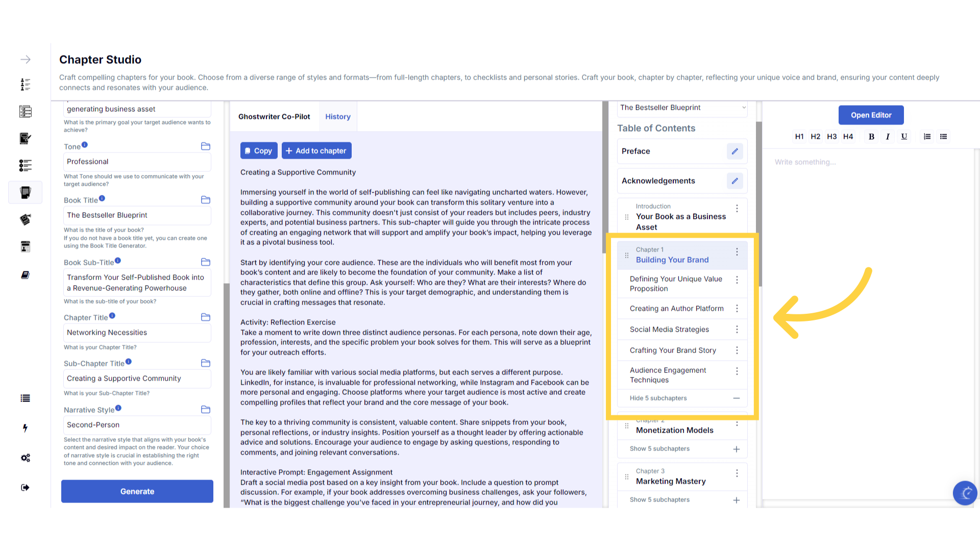Image resolution: width=980 pixels, height=551 pixels.
Task: Click the logout icon in left sidebar
Action: click(x=25, y=488)
